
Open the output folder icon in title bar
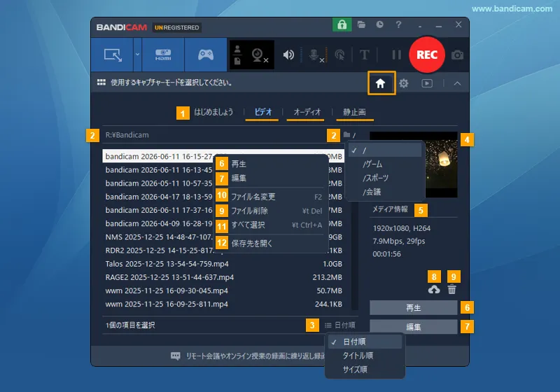[x=361, y=24]
